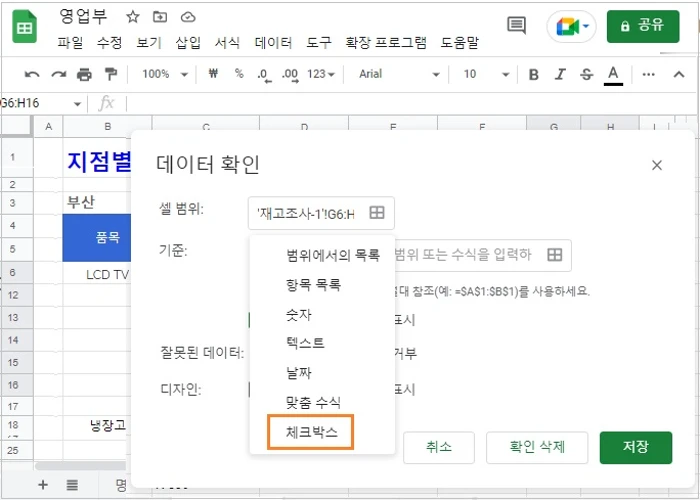700x500 pixels.
Task: Star the 영업부 document
Action: [133, 17]
